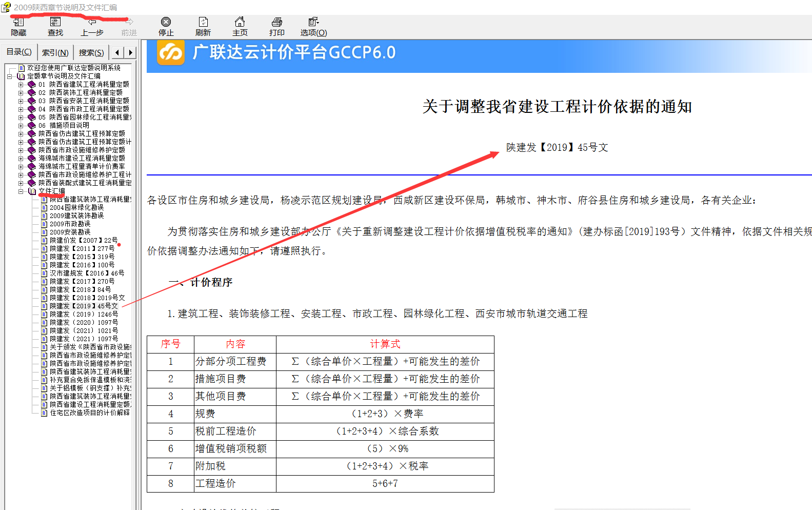Viewport: 812px width, 510px height.
Task: Expand 04 陕西省市政工程消耗量定额 node
Action: 21,109
